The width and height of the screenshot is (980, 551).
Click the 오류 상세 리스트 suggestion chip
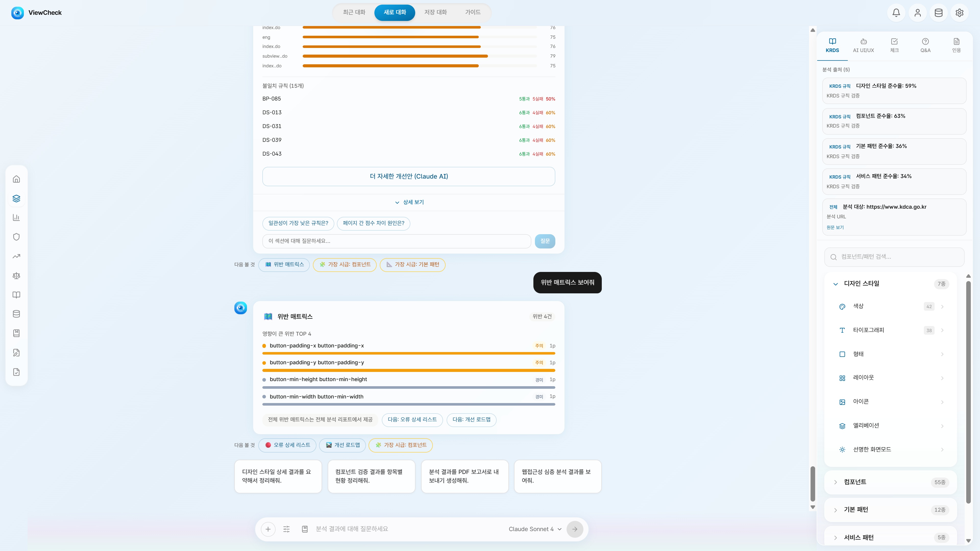pos(287,445)
